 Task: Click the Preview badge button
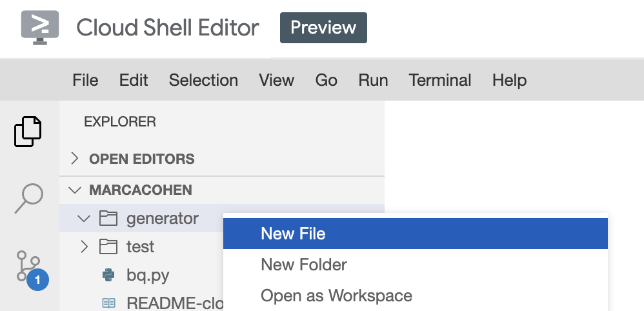coord(323,28)
